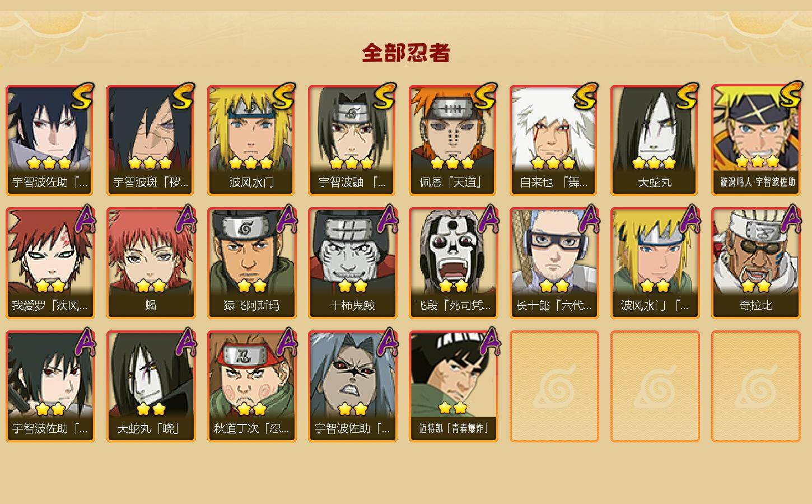Click the 全部忍者 heading

pos(406,53)
